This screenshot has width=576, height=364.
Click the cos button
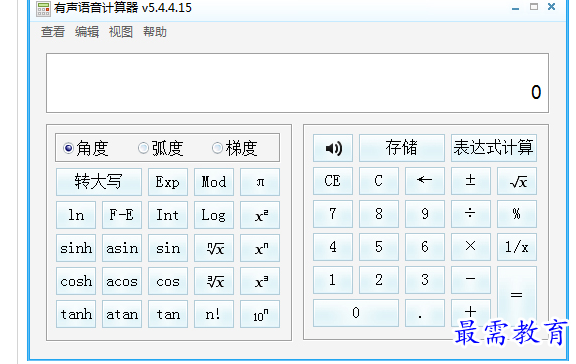[x=168, y=281]
